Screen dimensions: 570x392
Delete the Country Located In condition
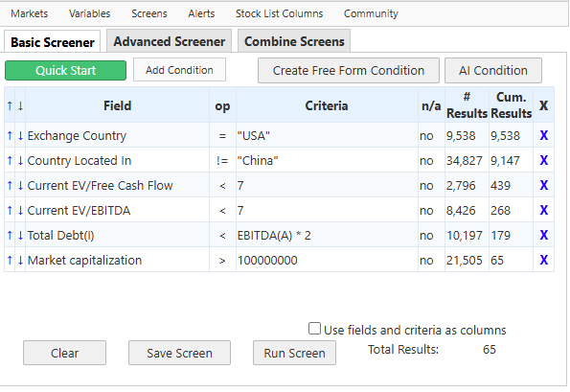tap(543, 160)
